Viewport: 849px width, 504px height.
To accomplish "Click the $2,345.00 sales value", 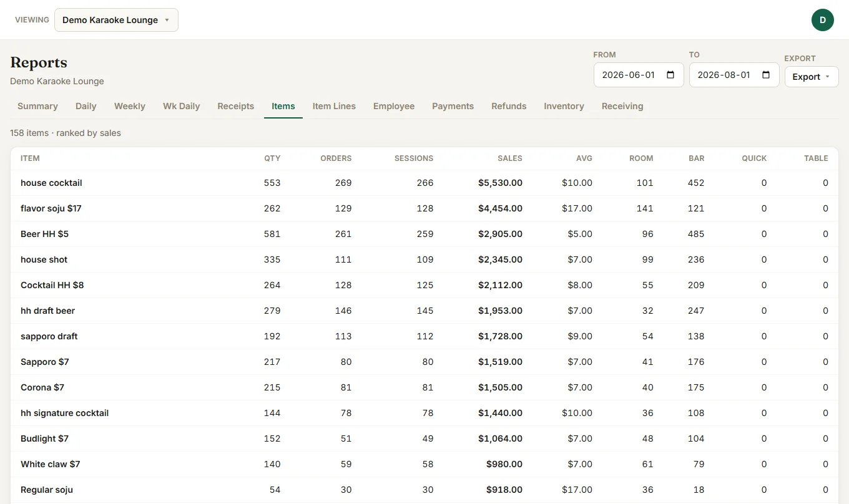I will [x=501, y=259].
